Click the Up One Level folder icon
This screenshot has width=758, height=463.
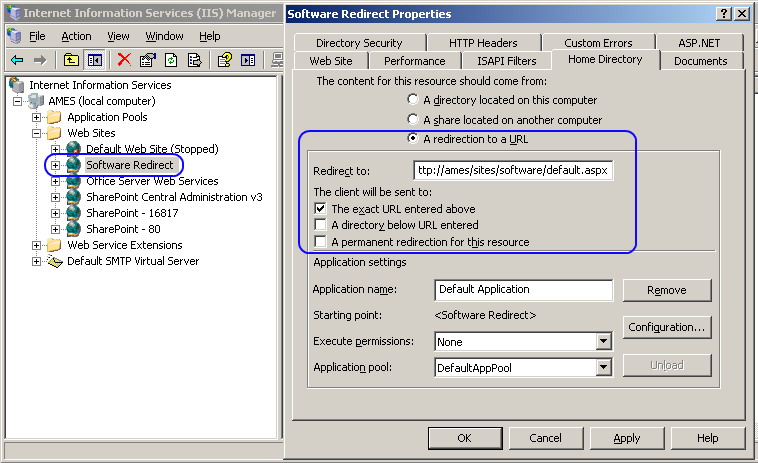pyautogui.click(x=71, y=60)
